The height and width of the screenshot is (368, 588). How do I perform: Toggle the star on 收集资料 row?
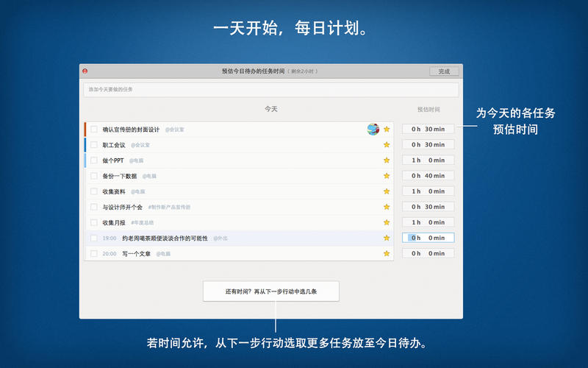tap(387, 191)
